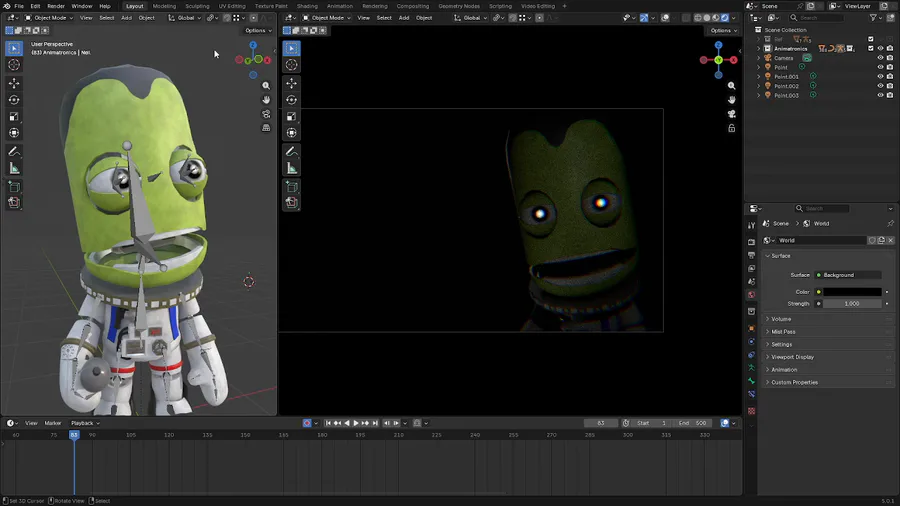This screenshot has width=900, height=506.
Task: Pick the Measure tool in left viewport
Action: click(x=14, y=168)
